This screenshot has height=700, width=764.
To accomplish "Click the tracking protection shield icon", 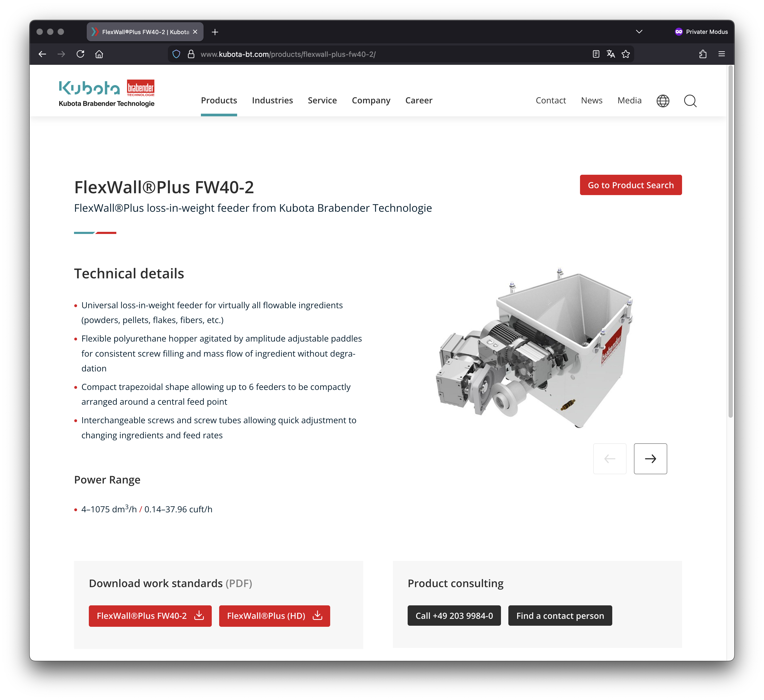I will (176, 54).
